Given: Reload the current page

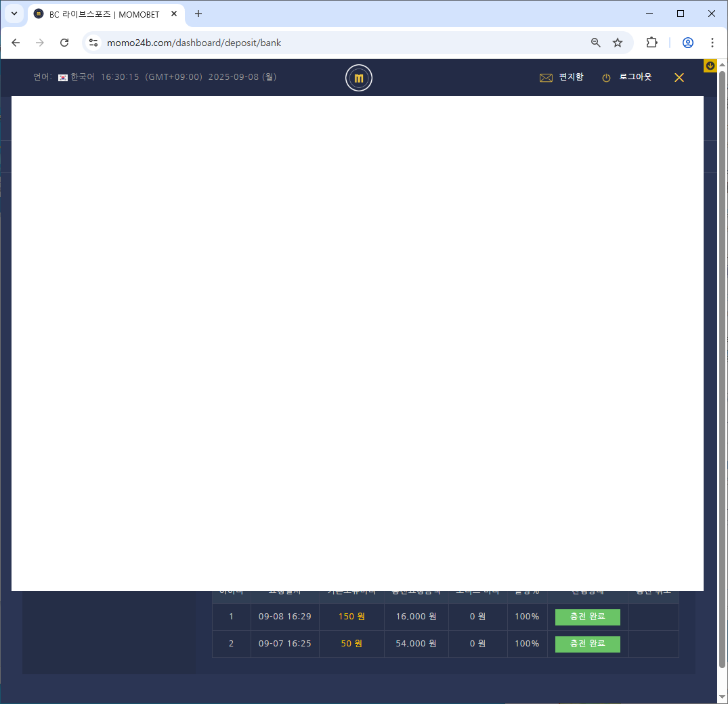Looking at the screenshot, I should (64, 43).
